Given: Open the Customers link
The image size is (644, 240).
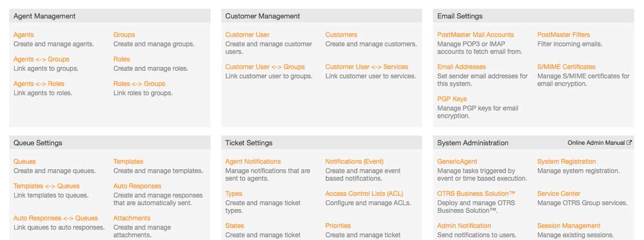Looking at the screenshot, I should (341, 35).
